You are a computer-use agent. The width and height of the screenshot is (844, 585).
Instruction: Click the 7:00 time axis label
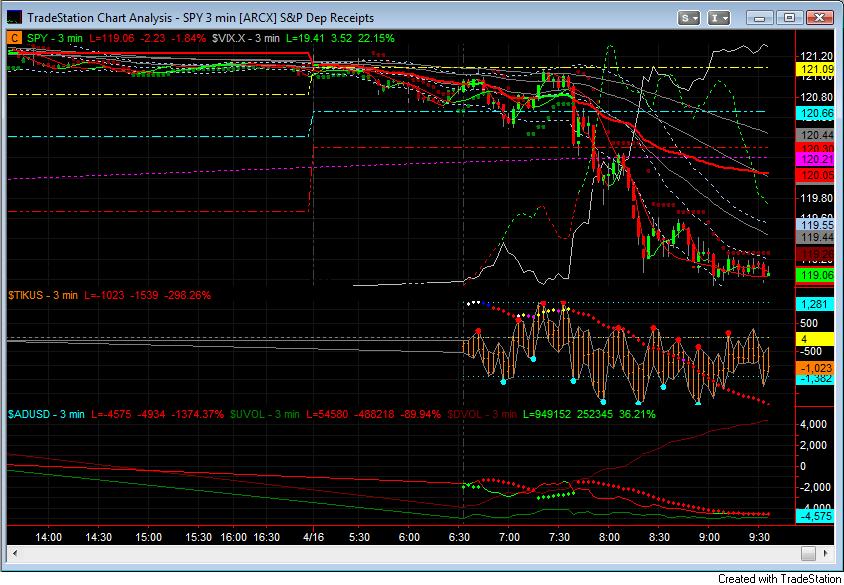point(509,537)
